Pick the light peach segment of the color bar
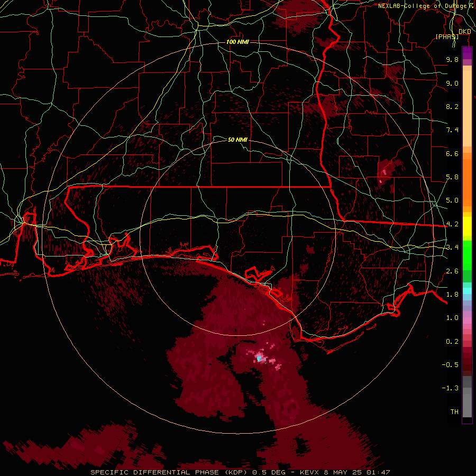Viewport: 476px width, 476px height. [x=467, y=109]
